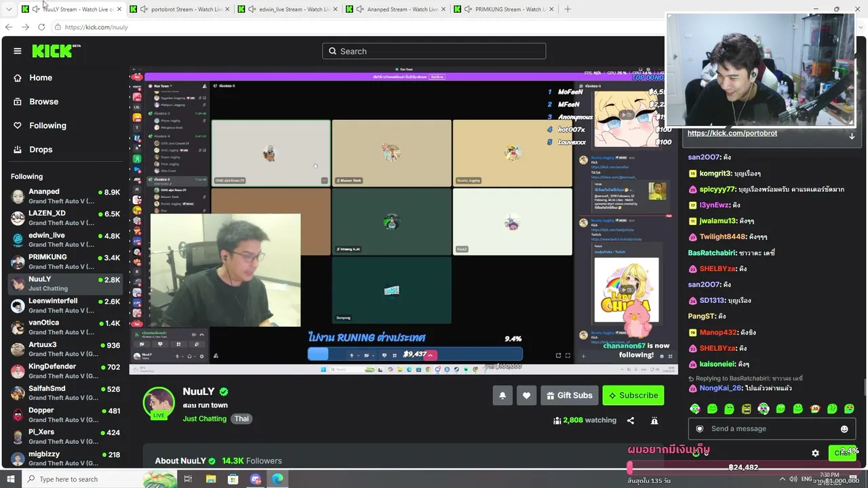
Task: Switch to the PRIMKUNG Stream browser tab
Action: (505, 9)
